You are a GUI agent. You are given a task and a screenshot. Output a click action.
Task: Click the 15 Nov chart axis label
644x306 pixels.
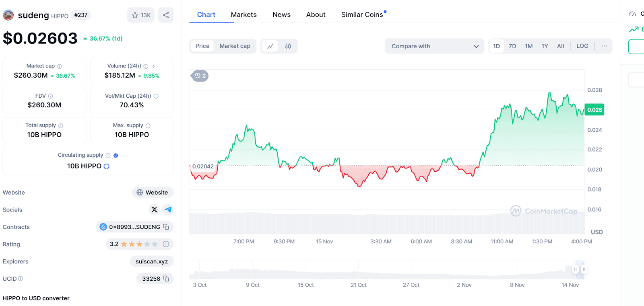click(x=324, y=242)
